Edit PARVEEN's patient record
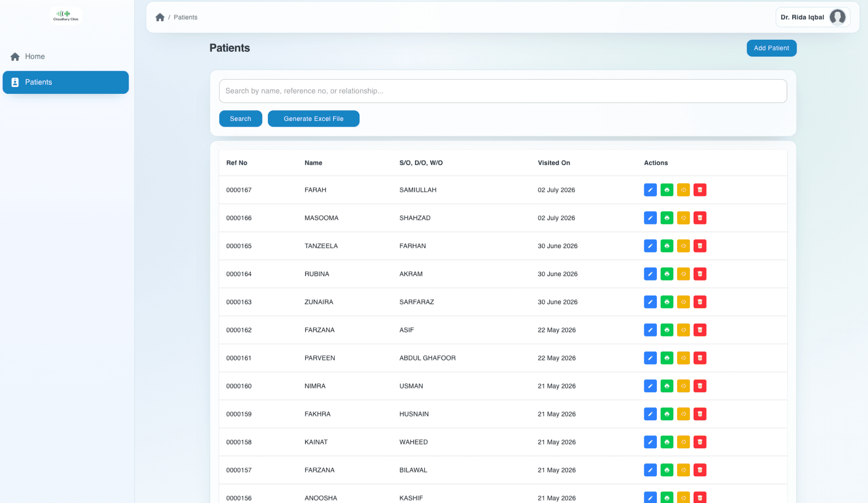The width and height of the screenshot is (868, 503). tap(650, 358)
